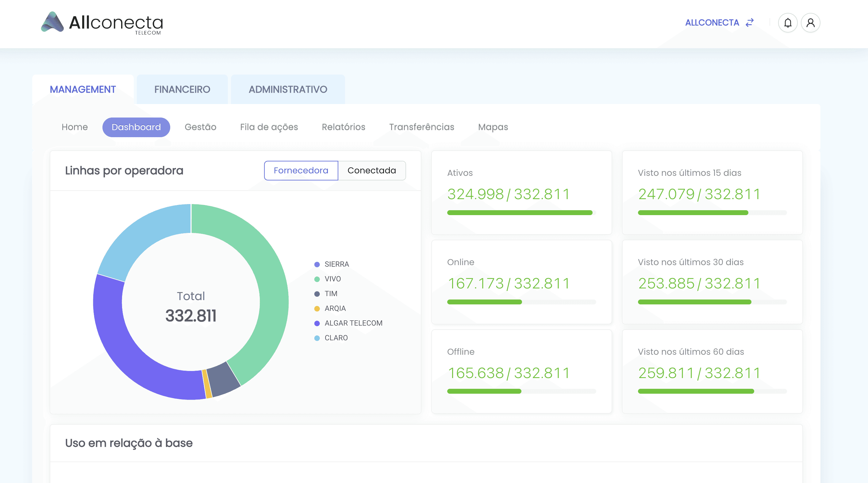Viewport: 868px width, 483px height.
Task: Open the ADMINISTRATIVO tab
Action: click(288, 89)
